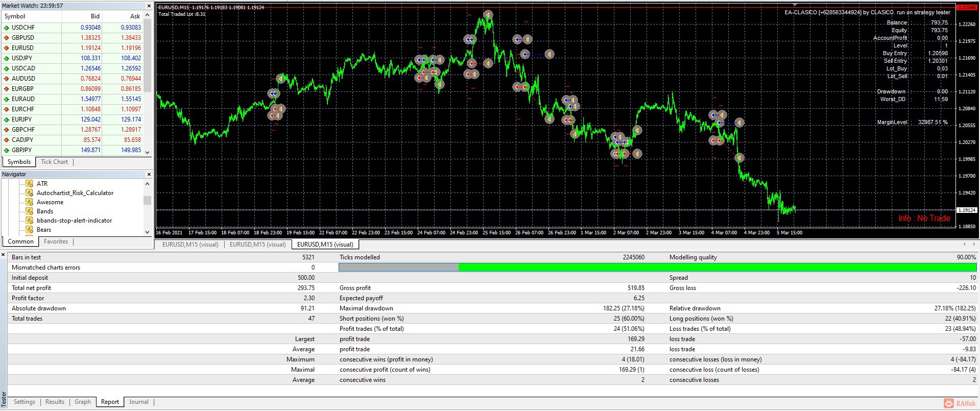This screenshot has height=411, width=980.
Task: Select the AUDUSD direction icon
Action: [7, 79]
